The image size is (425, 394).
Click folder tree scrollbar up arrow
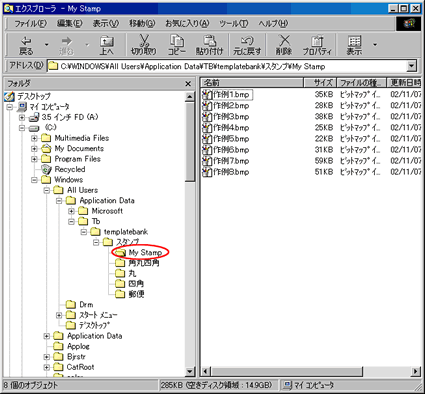(x=190, y=96)
